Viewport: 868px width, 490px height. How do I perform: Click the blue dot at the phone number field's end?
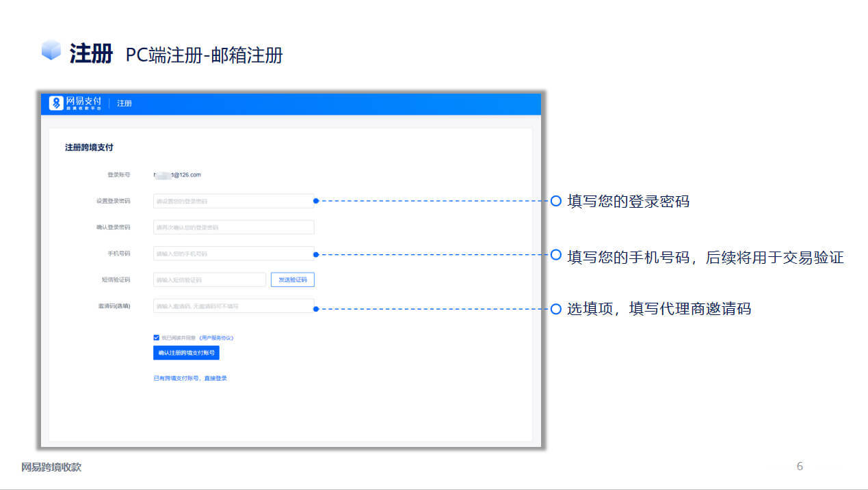point(315,255)
